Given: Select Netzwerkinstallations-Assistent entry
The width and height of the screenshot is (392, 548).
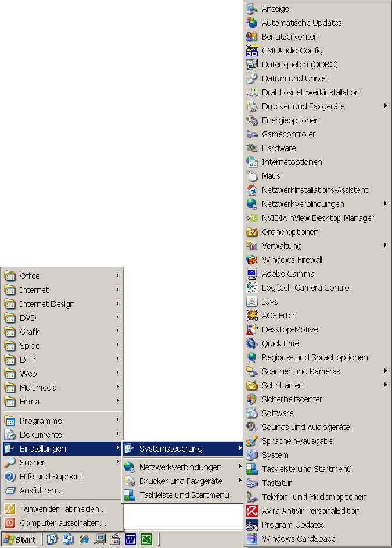Looking at the screenshot, I should click(318, 190).
